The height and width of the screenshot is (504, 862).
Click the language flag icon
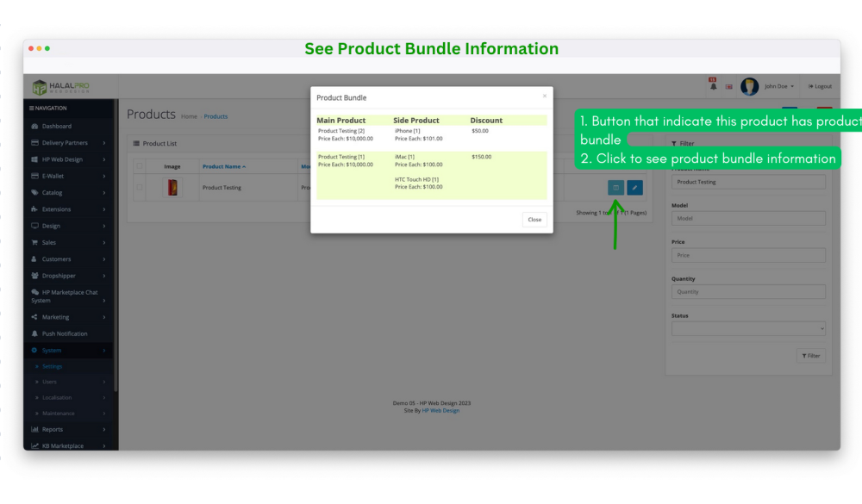[728, 86]
